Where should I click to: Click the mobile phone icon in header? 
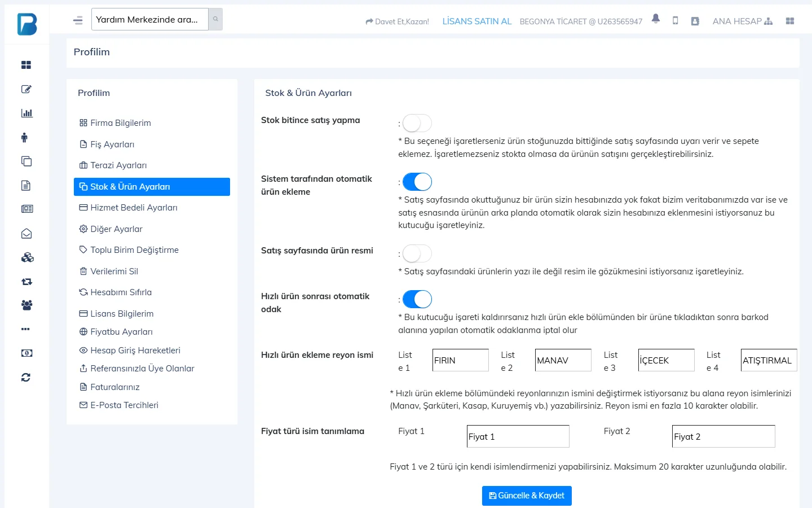coord(675,21)
